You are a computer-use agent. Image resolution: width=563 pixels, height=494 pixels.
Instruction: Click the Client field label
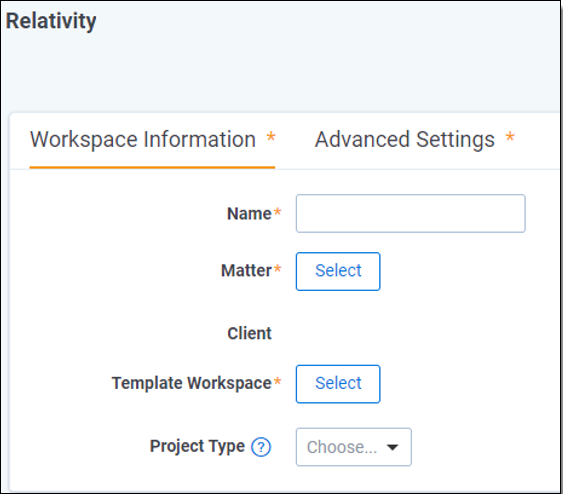(x=250, y=334)
